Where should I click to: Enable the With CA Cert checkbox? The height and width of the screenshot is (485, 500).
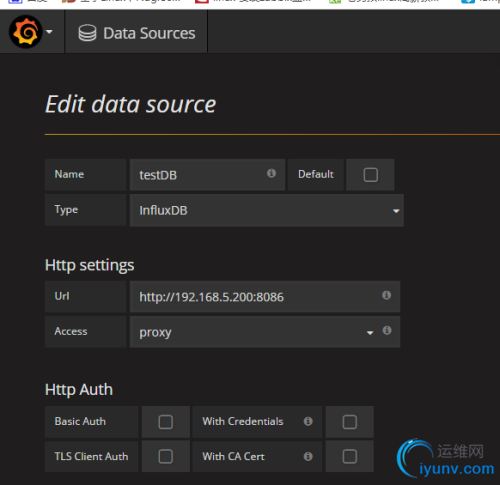(350, 456)
